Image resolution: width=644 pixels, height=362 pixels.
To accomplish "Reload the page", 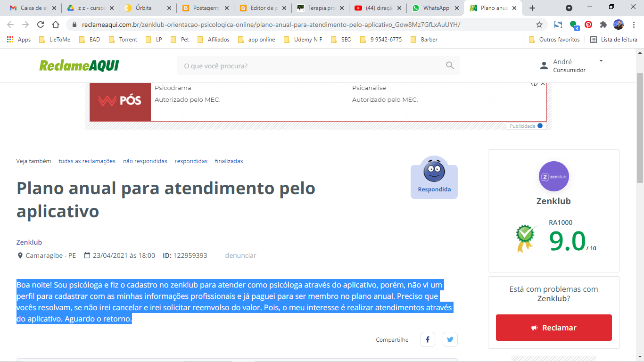I will [x=41, y=25].
